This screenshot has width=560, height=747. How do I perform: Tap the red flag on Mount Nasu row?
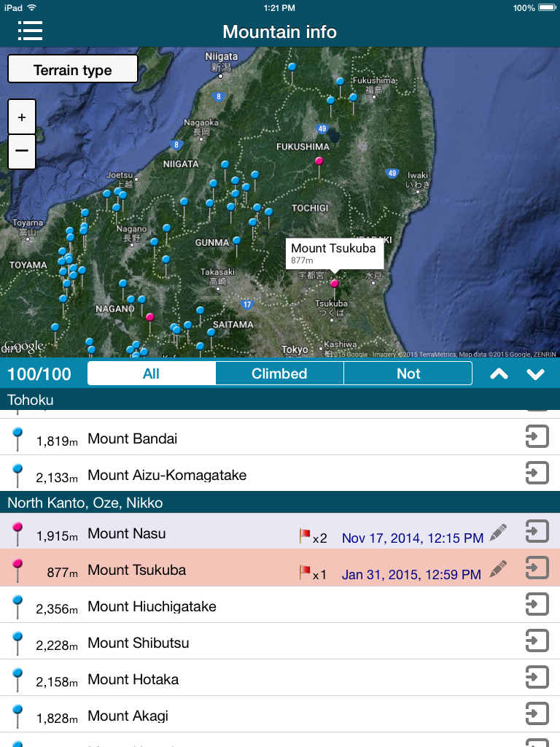pyautogui.click(x=305, y=535)
